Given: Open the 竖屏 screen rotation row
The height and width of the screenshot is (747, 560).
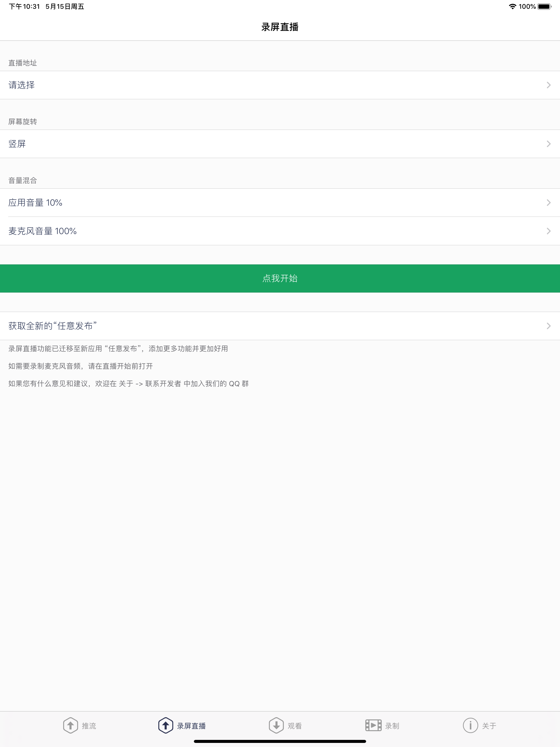Looking at the screenshot, I should point(280,144).
